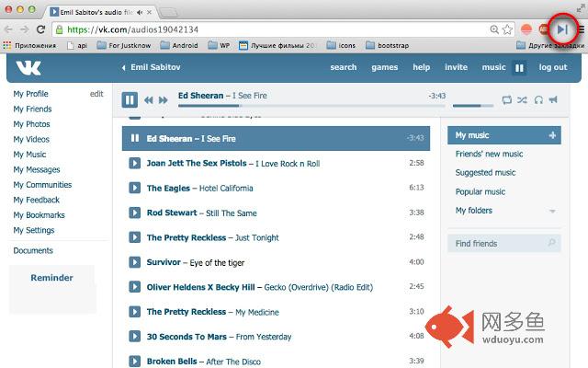Expand the My folders dropdown arrow
The image size is (588, 368).
click(552, 211)
